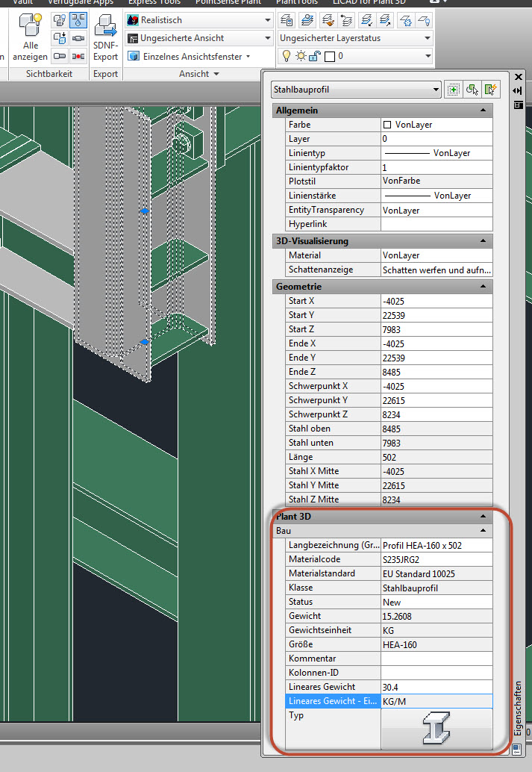Select the PointSense Plant ribbon tab

228,2
